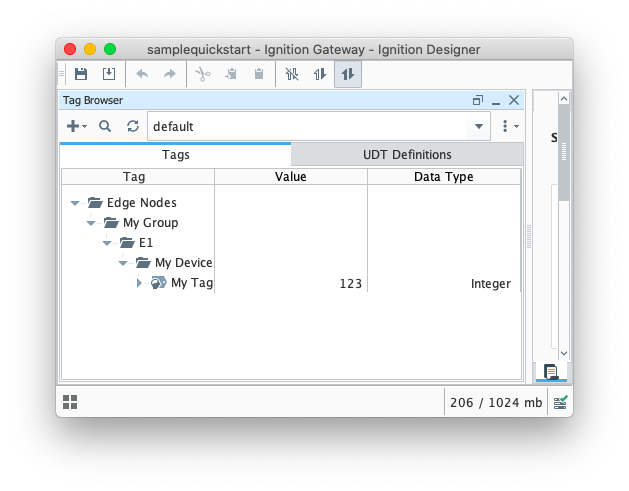Collapse the Edge Nodes folder

point(76,203)
